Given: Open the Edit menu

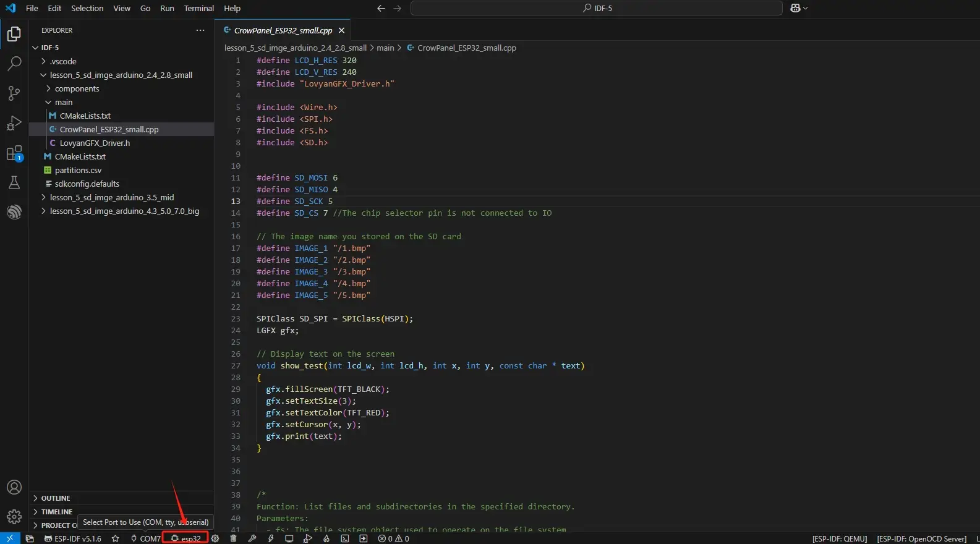Looking at the screenshot, I should (x=54, y=8).
